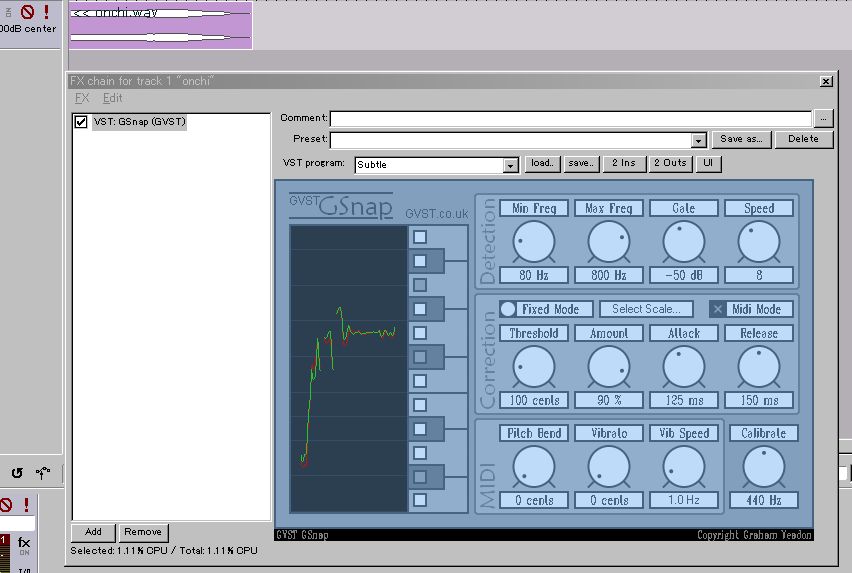The width and height of the screenshot is (852, 573).
Task: Click the 1.0 Hz value box
Action: point(684,500)
